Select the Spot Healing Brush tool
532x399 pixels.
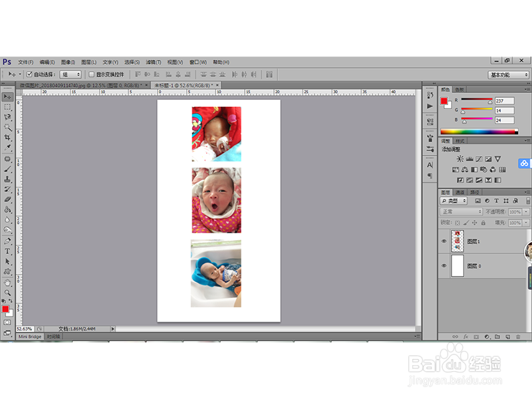point(7,159)
